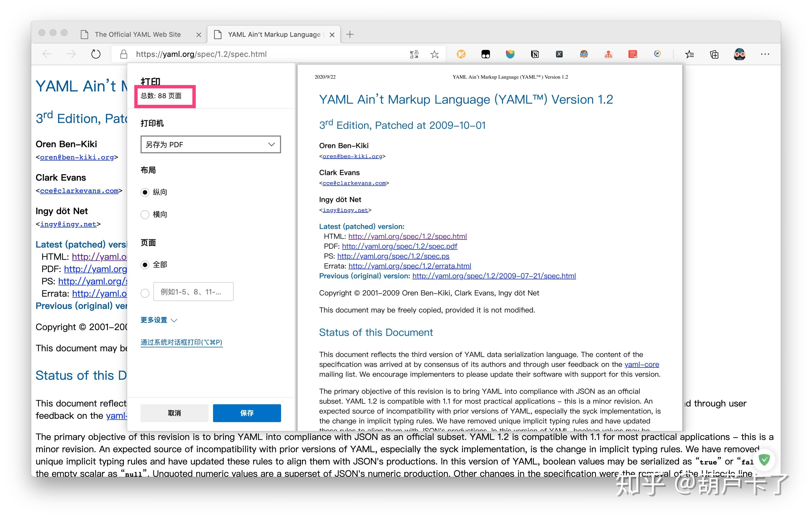812x518 pixels.
Task: Click the Notion extension icon
Action: [535, 54]
